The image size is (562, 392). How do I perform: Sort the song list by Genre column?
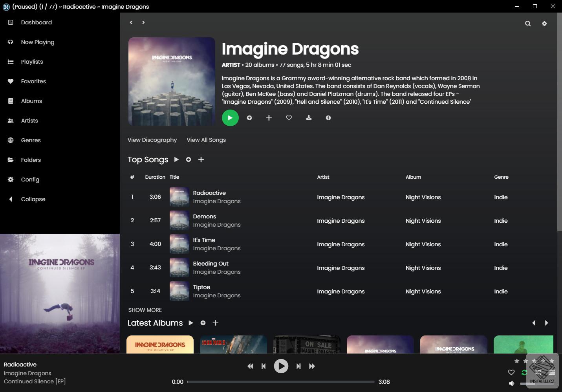[501, 177]
